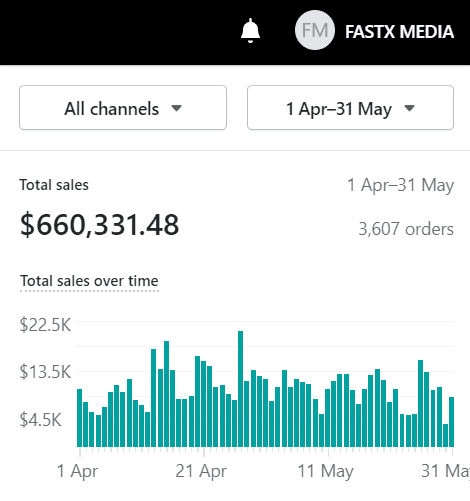Open the 1 Apr–31 May date picker
This screenshot has width=470, height=501.
[x=350, y=108]
